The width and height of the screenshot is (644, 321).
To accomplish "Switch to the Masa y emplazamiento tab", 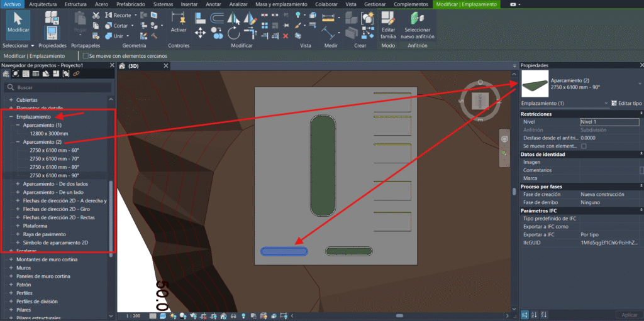I will pos(281,4).
